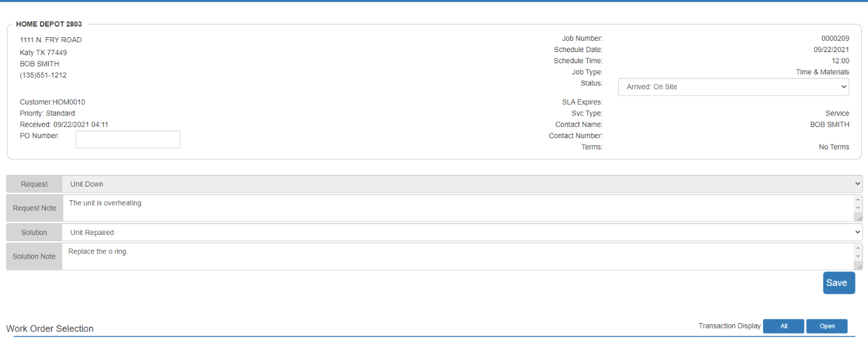Click the BOB SMITH contact name value
This screenshot has height=341, width=868.
[x=830, y=125]
